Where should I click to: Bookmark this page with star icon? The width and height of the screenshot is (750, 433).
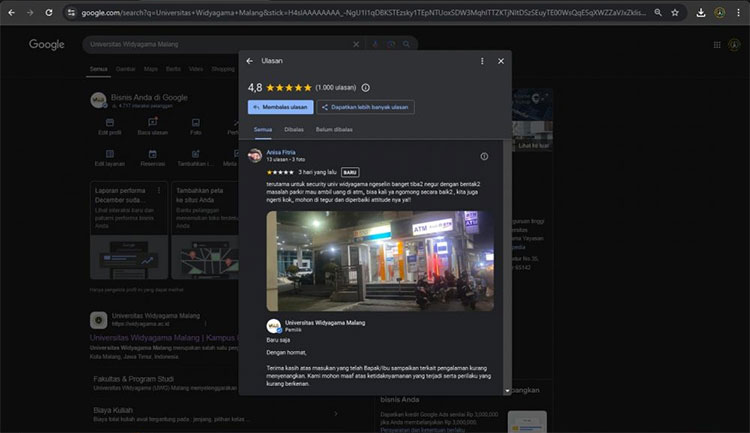point(675,13)
